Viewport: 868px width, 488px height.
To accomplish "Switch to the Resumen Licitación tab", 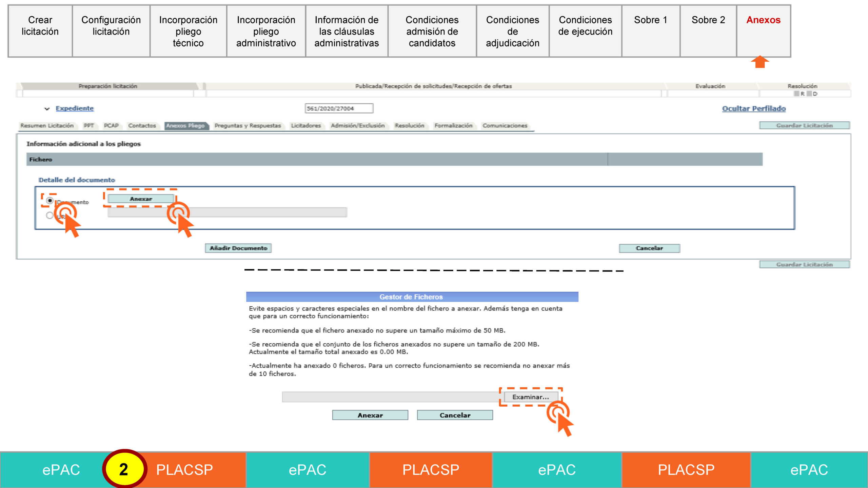I will 47,126.
